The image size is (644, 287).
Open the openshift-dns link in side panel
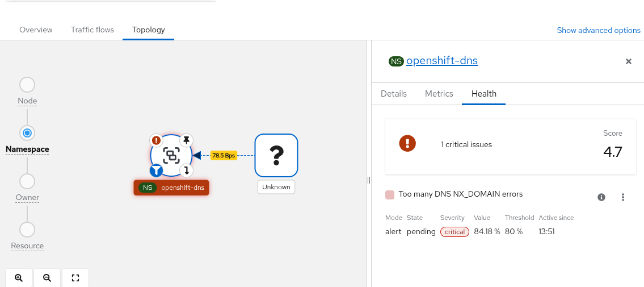click(x=442, y=61)
